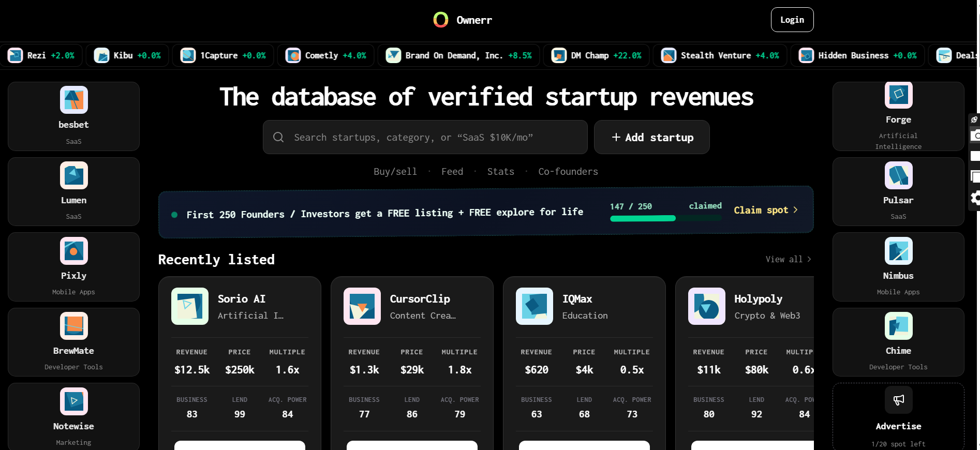Viewport: 980px width, 450px height.
Task: Click IQMax multiple 0.5x
Action: [x=632, y=370]
